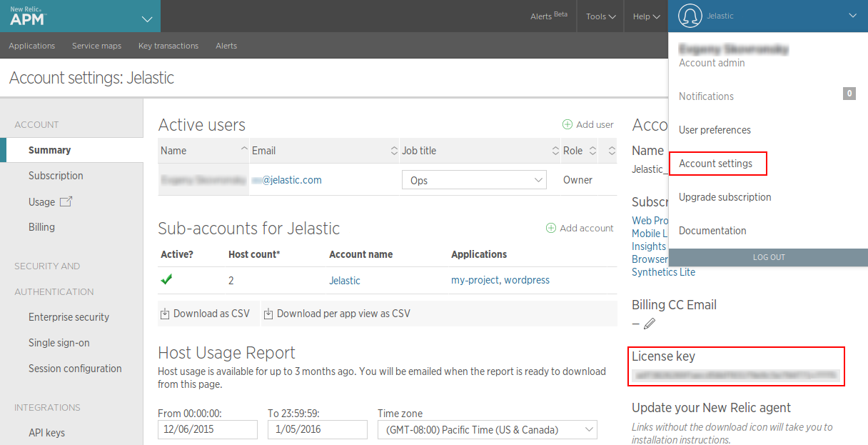The height and width of the screenshot is (445, 868).
Task: Select Subscription in the sidebar
Action: 56,176
